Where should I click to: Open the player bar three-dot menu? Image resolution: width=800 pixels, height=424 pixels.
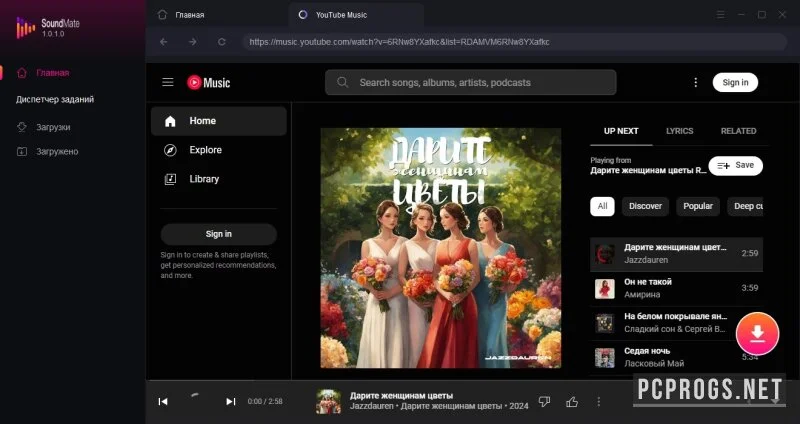(598, 402)
